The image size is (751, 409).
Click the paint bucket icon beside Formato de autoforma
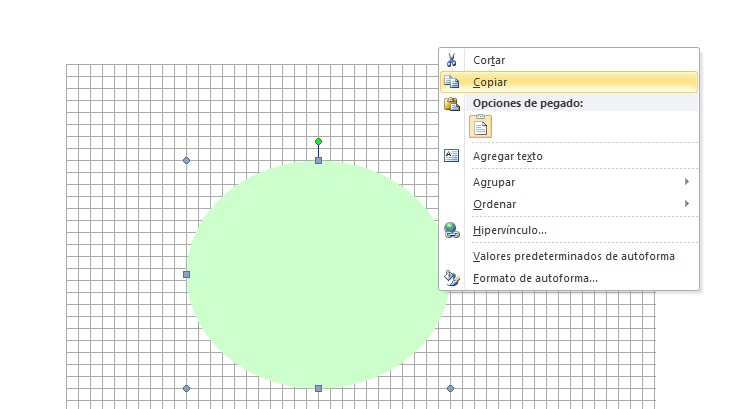click(452, 278)
